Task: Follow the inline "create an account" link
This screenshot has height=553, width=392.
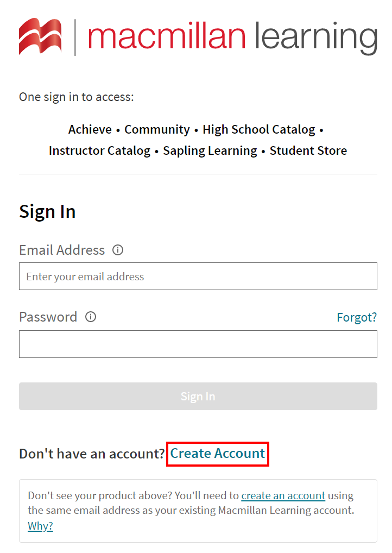Action: tap(283, 495)
